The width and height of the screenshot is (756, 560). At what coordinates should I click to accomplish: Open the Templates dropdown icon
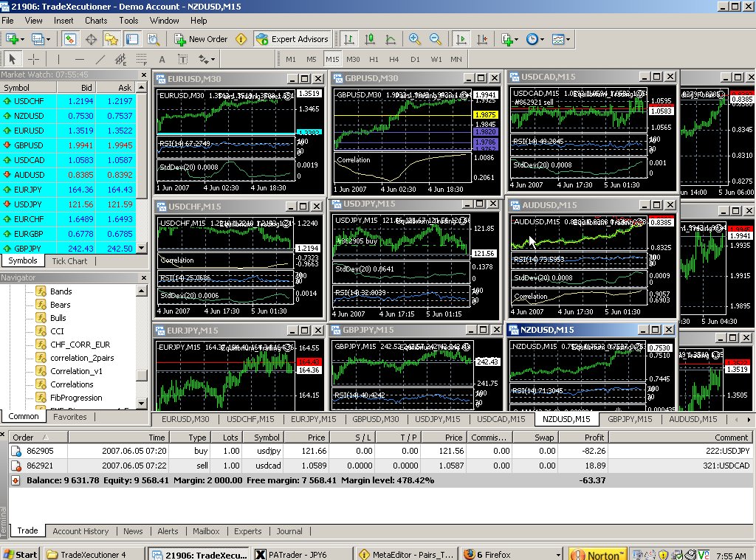point(560,39)
